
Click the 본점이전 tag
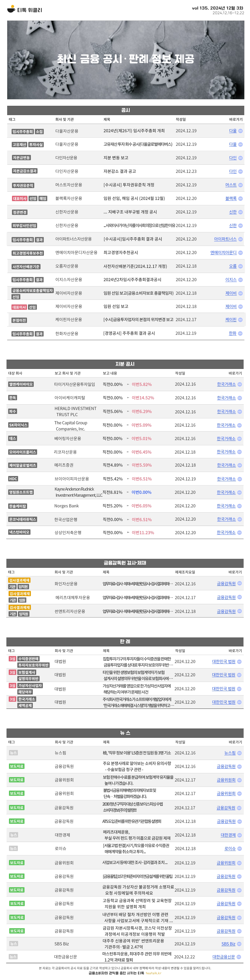click(x=19, y=320)
